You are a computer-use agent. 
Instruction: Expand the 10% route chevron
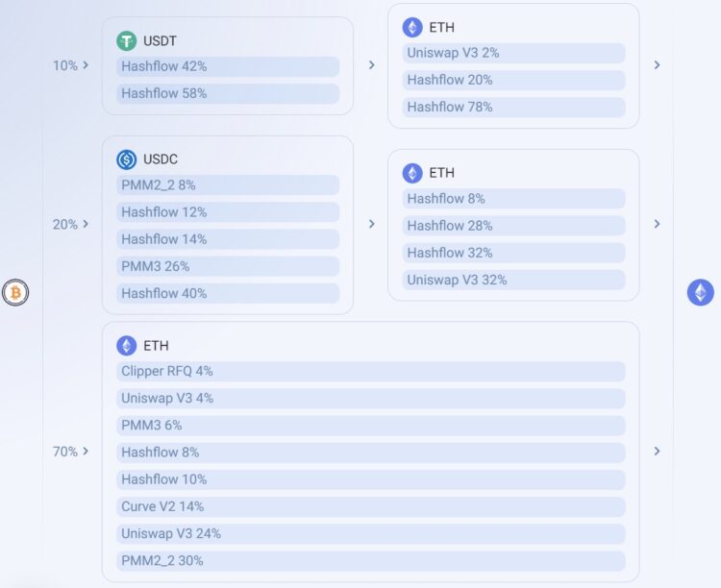[x=86, y=65]
